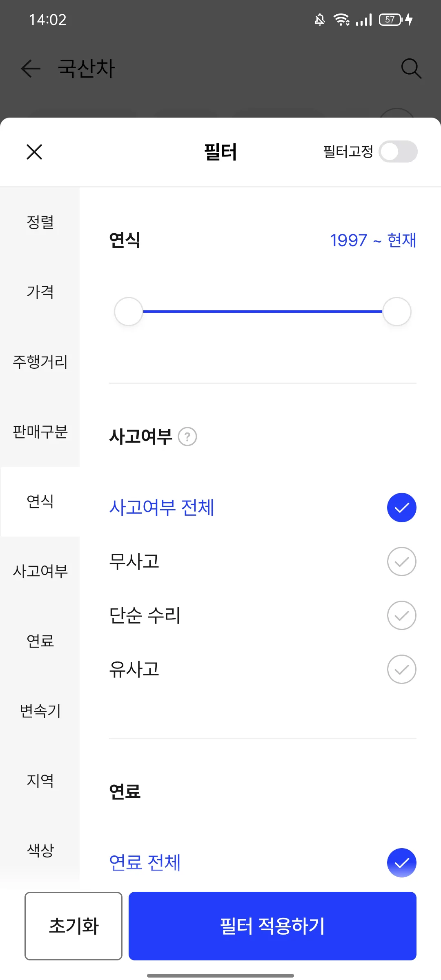Check the 유사고 option
Image resolution: width=441 pixels, height=980 pixels.
(402, 669)
